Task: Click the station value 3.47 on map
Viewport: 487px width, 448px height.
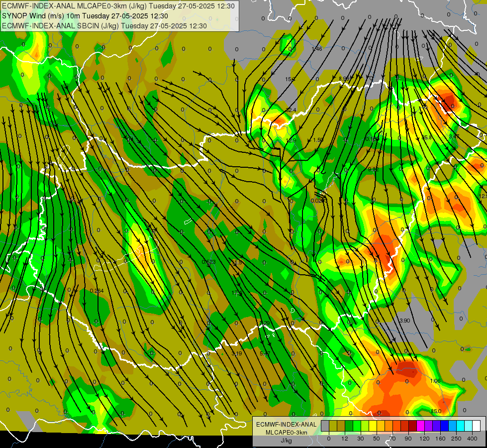Action: pyautogui.click(x=454, y=136)
